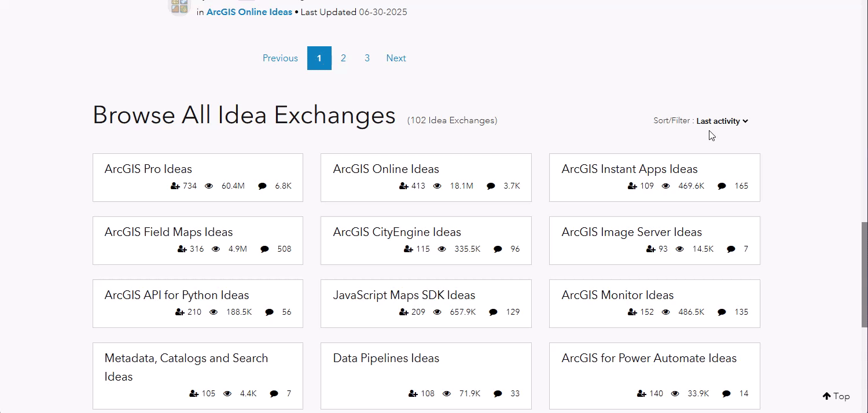Screen dimensions: 868x413
Task: Click members icon on ArcGIS Monitor Ideas
Action: [x=632, y=312]
